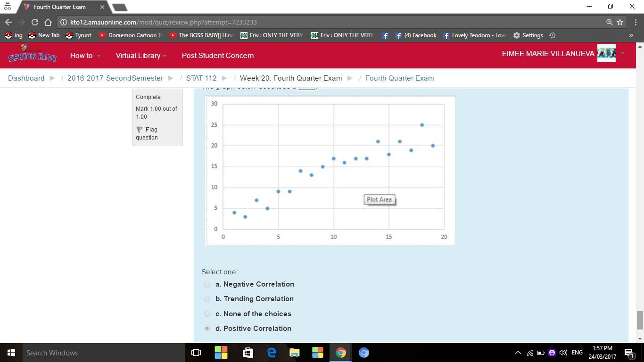Open a new browser tab
This screenshot has height=362, width=644.
[x=119, y=7]
